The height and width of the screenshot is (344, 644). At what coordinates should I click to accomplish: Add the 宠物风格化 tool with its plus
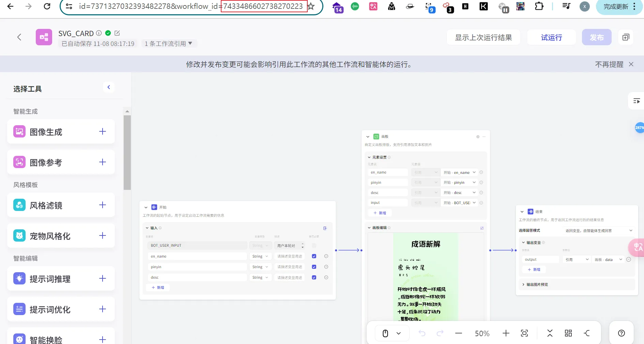pyautogui.click(x=103, y=236)
